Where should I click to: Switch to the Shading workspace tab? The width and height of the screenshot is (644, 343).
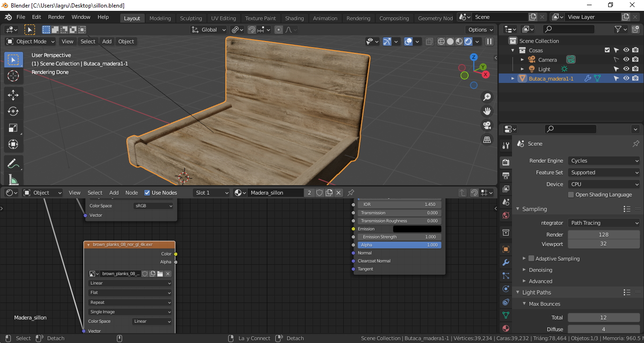294,18
